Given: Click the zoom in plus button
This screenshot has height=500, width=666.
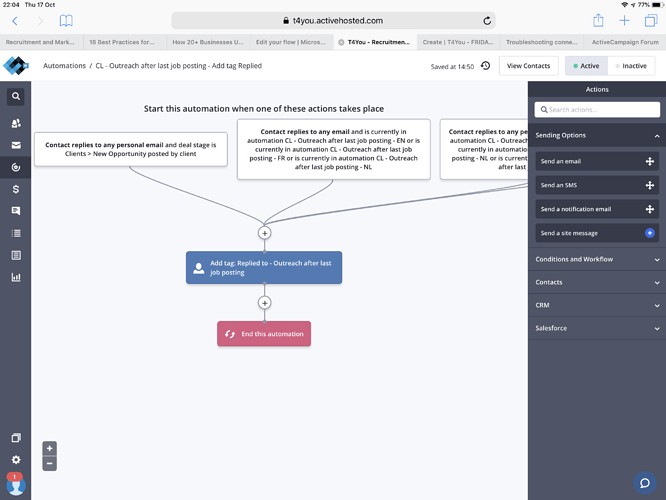Looking at the screenshot, I should [50, 448].
